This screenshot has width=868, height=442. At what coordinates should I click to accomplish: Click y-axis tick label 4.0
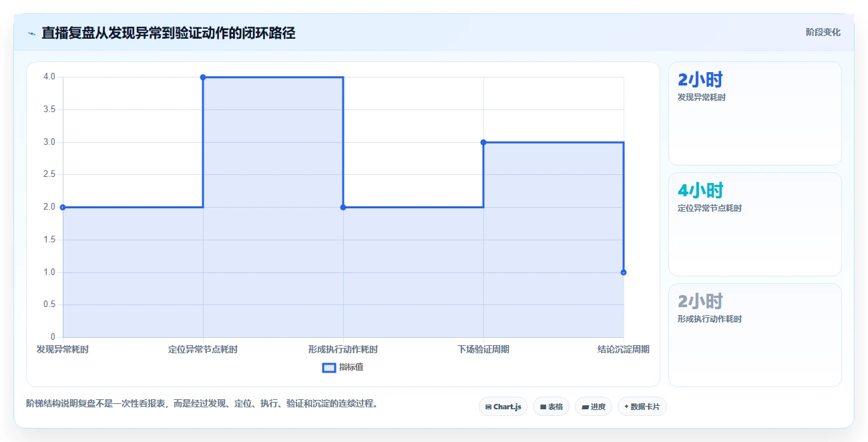coord(49,77)
